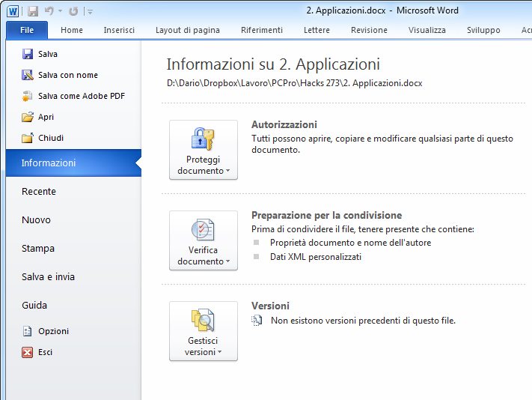Click the Redo icon in title bar
The image size is (532, 400).
73,11
